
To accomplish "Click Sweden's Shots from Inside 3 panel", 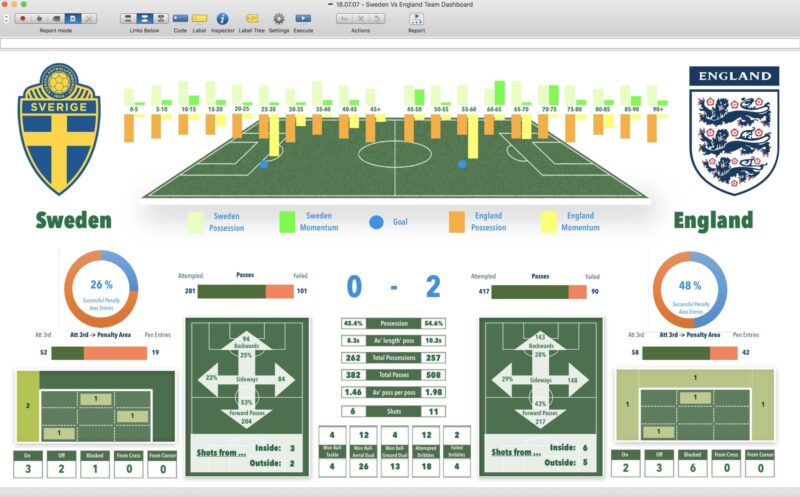I will [246, 455].
